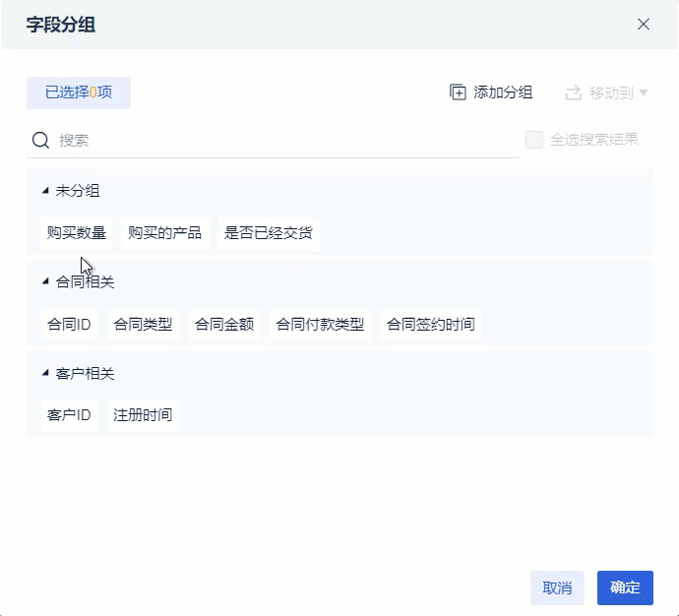The width and height of the screenshot is (679, 616).
Task: Collapse the 客户相关 group
Action: [x=45, y=373]
